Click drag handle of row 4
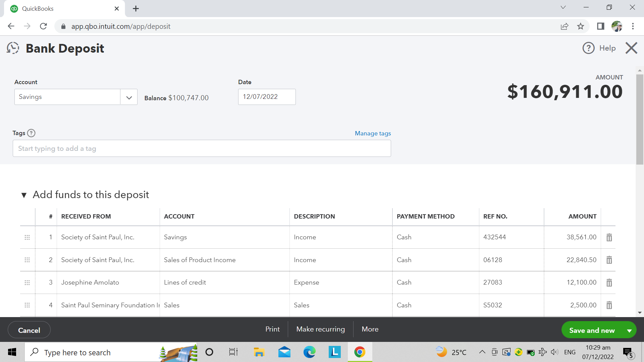 click(x=27, y=305)
